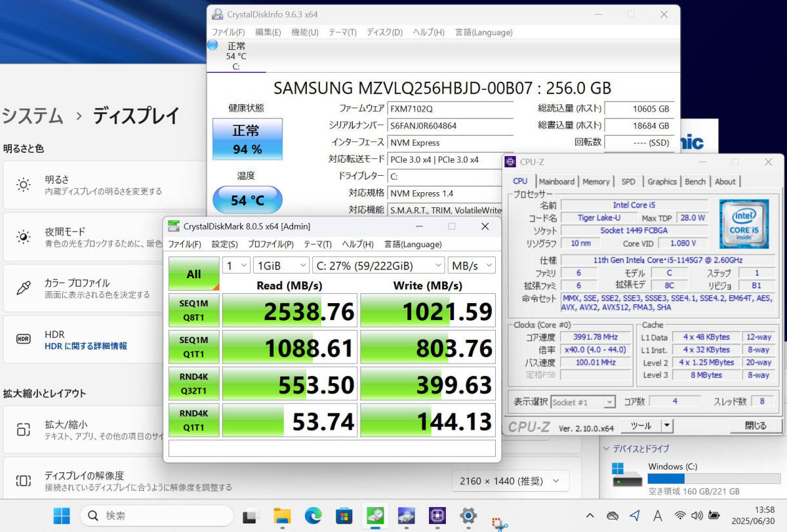Open the HDR に関する詳細情報 link
The height and width of the screenshot is (532, 787).
point(86,346)
